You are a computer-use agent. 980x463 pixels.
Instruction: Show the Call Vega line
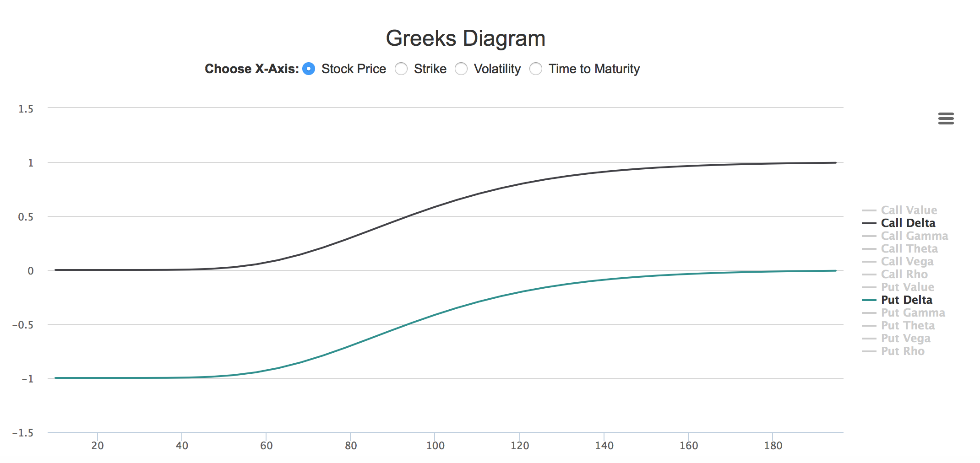pos(907,262)
